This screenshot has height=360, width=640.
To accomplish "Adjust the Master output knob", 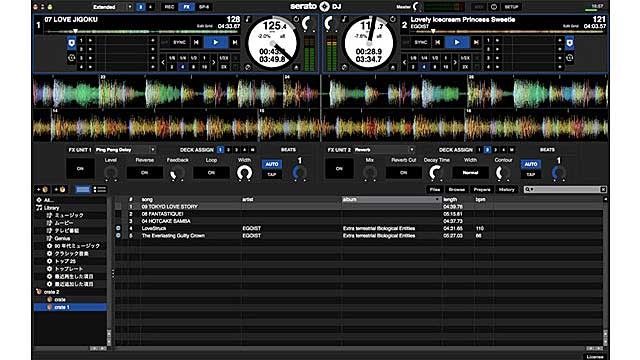I will point(416,7).
